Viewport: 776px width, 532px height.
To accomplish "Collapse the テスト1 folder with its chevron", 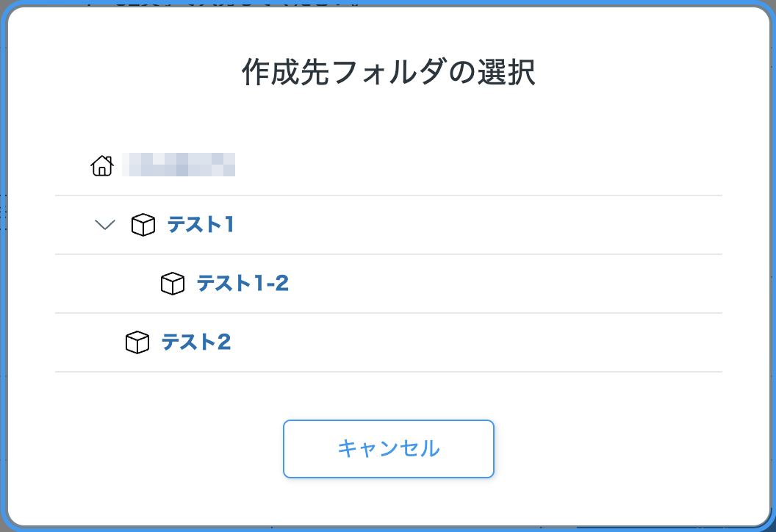I will 105,225.
